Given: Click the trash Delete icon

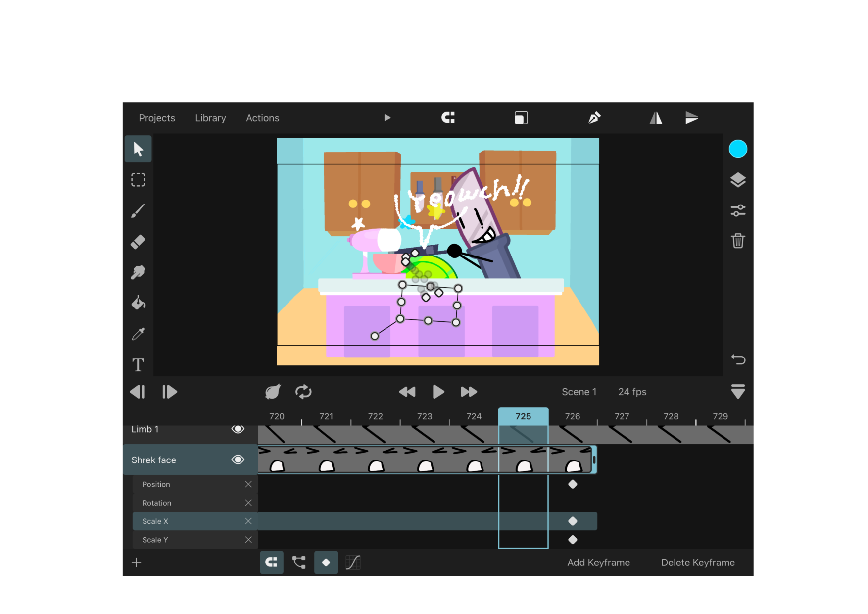Looking at the screenshot, I should (x=738, y=241).
